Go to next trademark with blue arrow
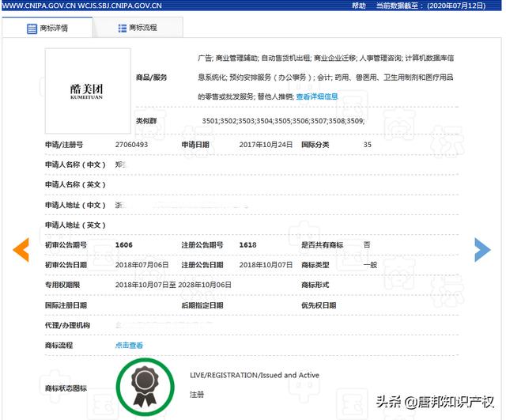506x420 pixels. [482, 249]
